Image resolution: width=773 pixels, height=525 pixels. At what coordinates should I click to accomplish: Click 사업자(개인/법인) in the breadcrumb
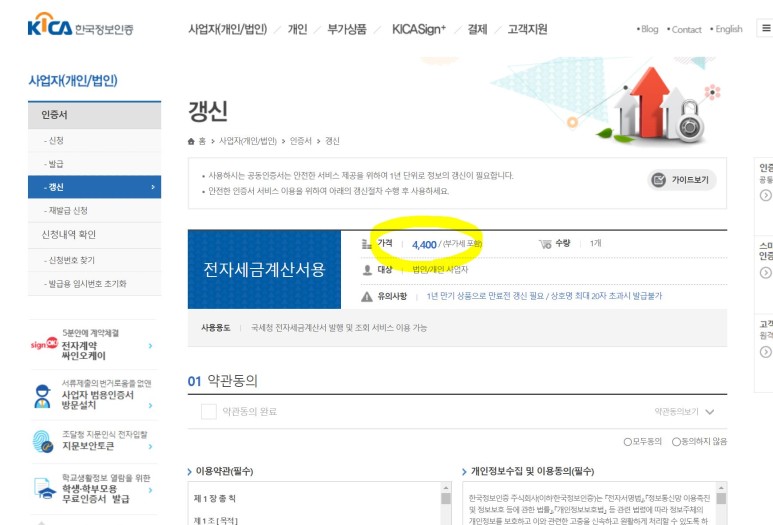(247, 141)
